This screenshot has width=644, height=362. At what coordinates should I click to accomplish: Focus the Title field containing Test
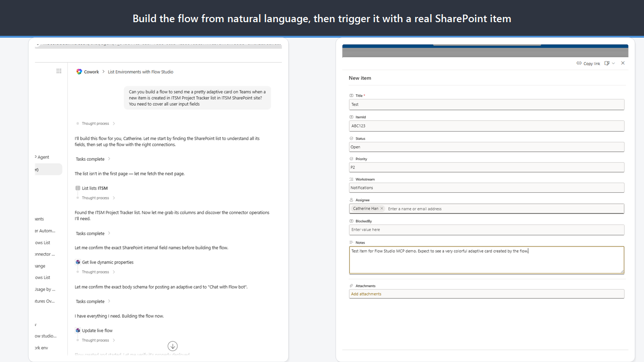tap(487, 105)
